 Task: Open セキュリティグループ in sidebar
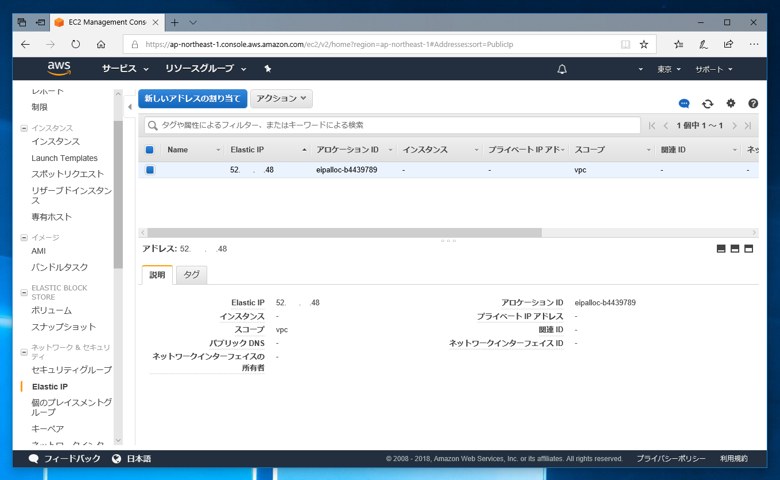click(71, 370)
